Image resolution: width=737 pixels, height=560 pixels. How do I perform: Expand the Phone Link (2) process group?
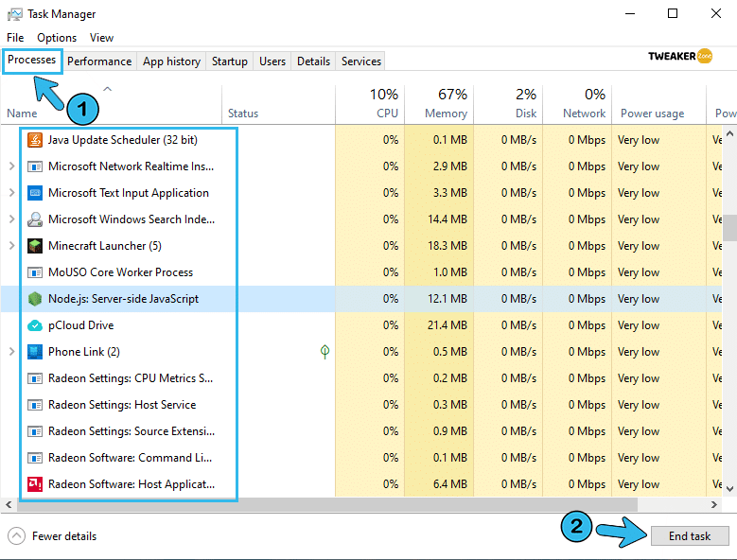(11, 352)
